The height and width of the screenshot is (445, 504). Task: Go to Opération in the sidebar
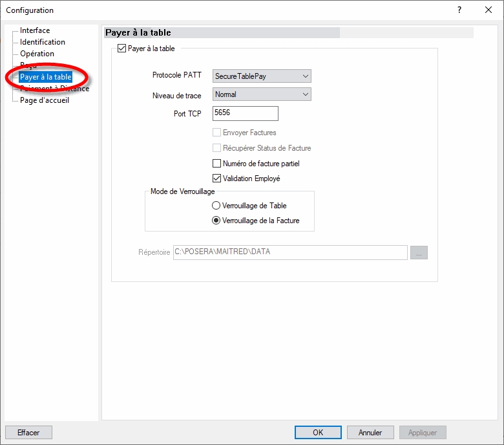pyautogui.click(x=37, y=54)
